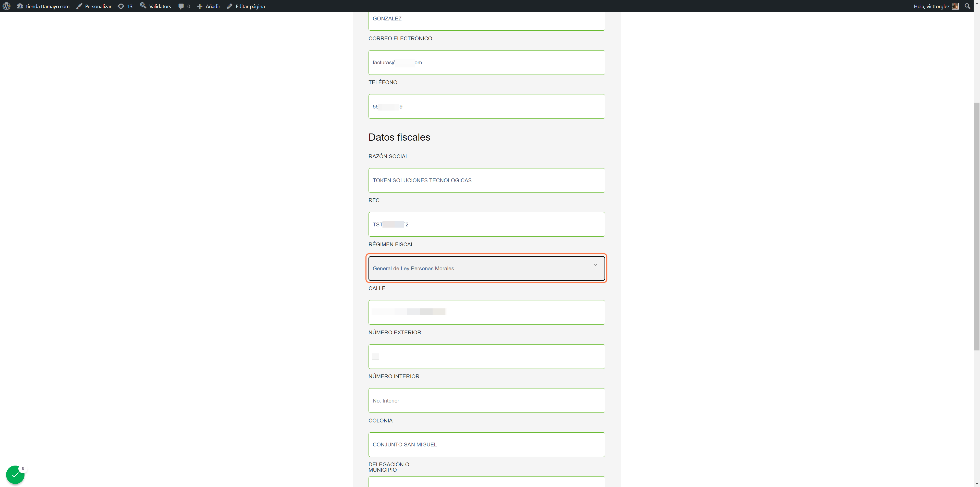Click the DELEGACIÓN O MUNICIPIO label

coord(389,467)
